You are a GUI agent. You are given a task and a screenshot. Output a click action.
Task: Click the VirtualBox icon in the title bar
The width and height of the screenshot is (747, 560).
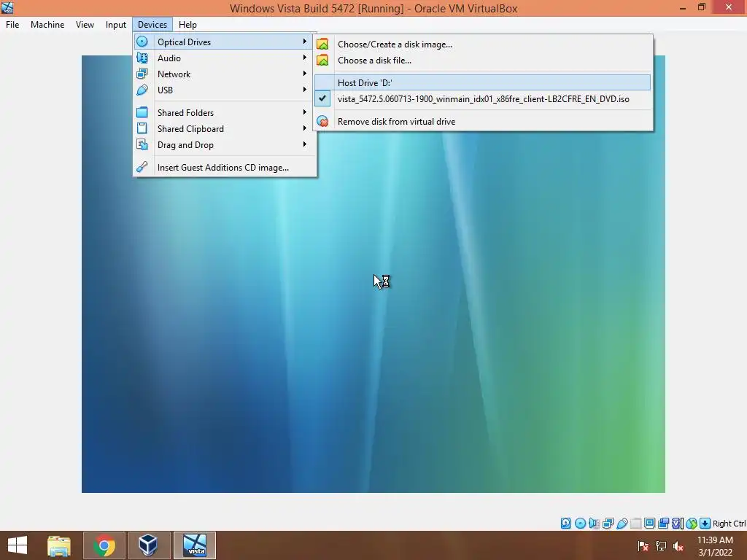[x=7, y=7]
